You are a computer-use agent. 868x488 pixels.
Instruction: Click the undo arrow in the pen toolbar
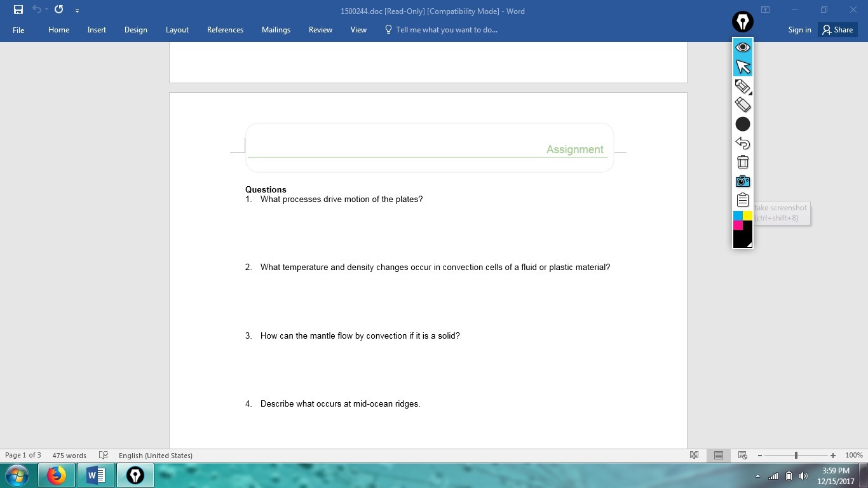click(743, 143)
